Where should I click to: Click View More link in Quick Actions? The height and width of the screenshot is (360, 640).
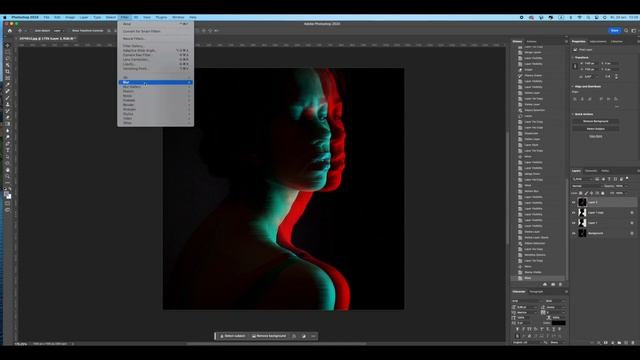click(x=596, y=136)
